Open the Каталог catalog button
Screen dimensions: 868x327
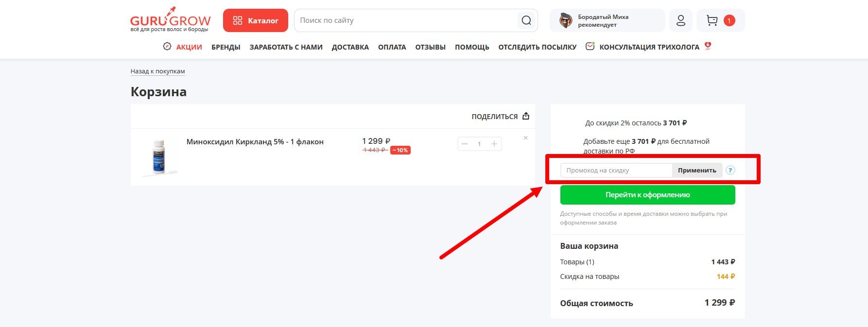click(256, 20)
